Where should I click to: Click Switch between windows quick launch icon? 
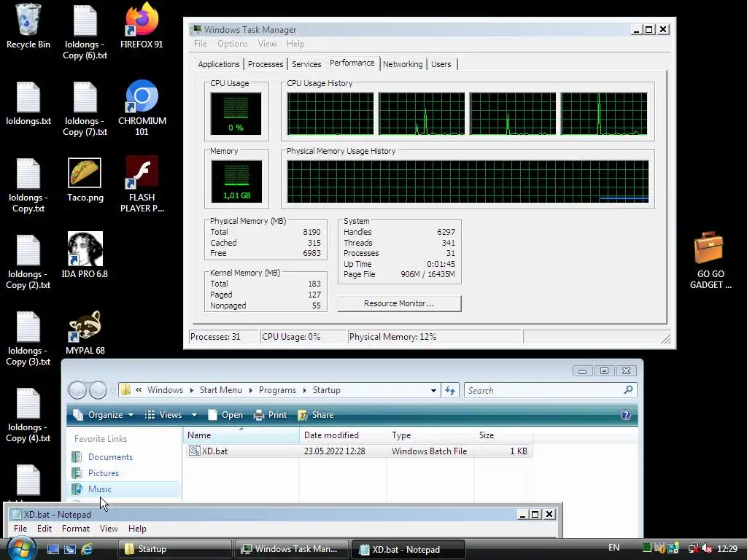pyautogui.click(x=70, y=549)
